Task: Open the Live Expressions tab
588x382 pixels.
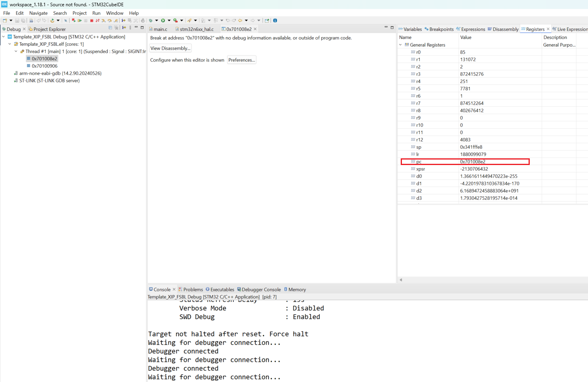Action: pyautogui.click(x=570, y=29)
